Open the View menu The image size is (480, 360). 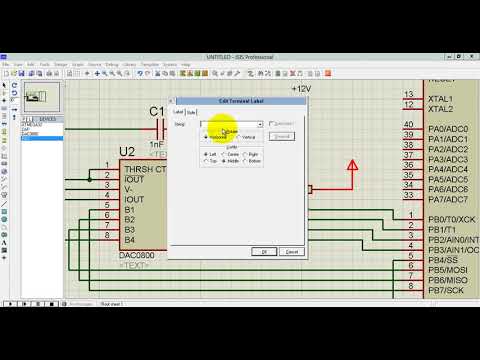coord(18,64)
